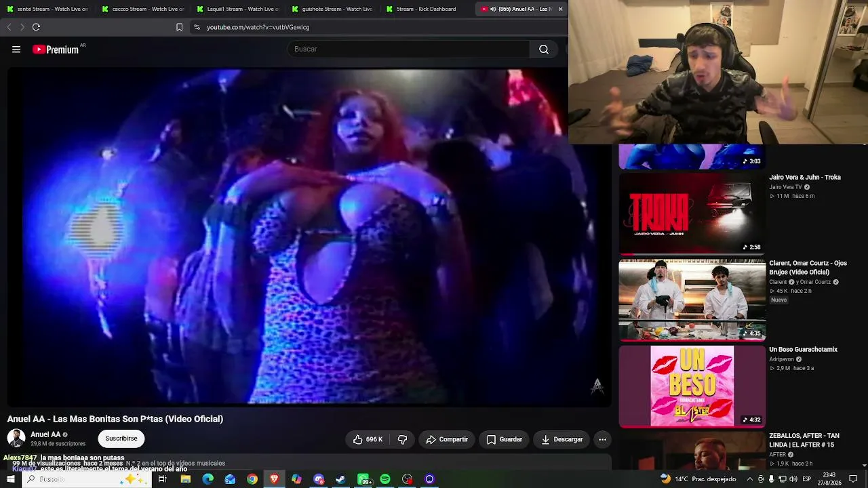Open Un Beso Guarachetamix thumbnail
The image size is (868, 488).
[692, 386]
